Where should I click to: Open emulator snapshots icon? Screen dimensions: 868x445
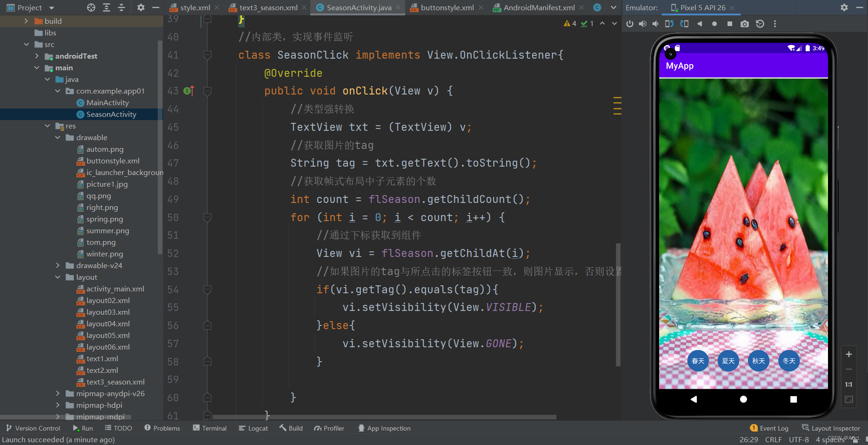click(x=760, y=24)
